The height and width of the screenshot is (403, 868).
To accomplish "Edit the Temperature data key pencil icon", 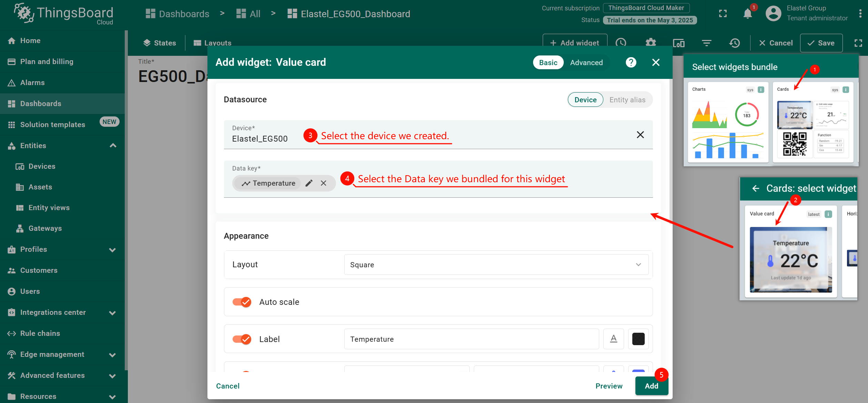I will [309, 183].
